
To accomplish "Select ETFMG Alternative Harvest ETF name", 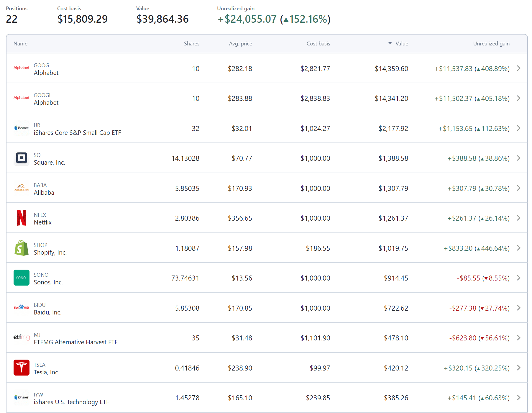I will click(x=75, y=342).
